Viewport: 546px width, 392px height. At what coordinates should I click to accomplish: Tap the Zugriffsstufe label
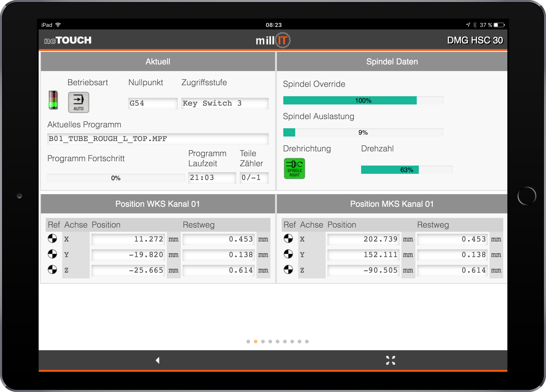pyautogui.click(x=204, y=83)
